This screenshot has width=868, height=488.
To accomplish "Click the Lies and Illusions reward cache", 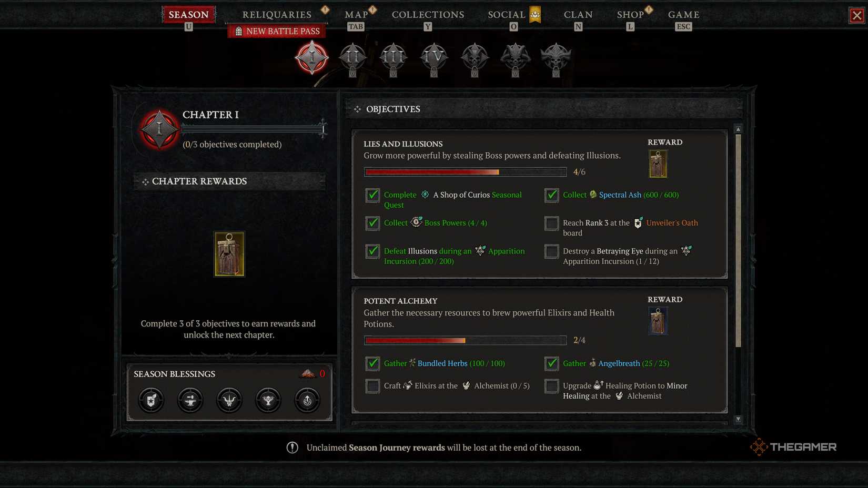I will [x=658, y=164].
